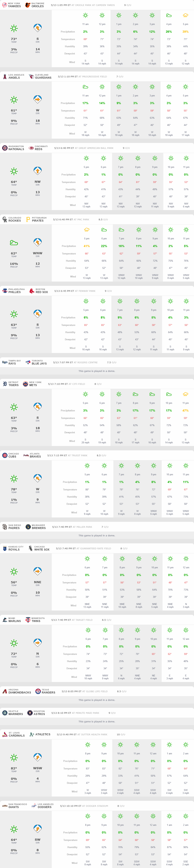Click the San Diego Padres logo
This screenshot has width=194, height=868.
click(5, 527)
